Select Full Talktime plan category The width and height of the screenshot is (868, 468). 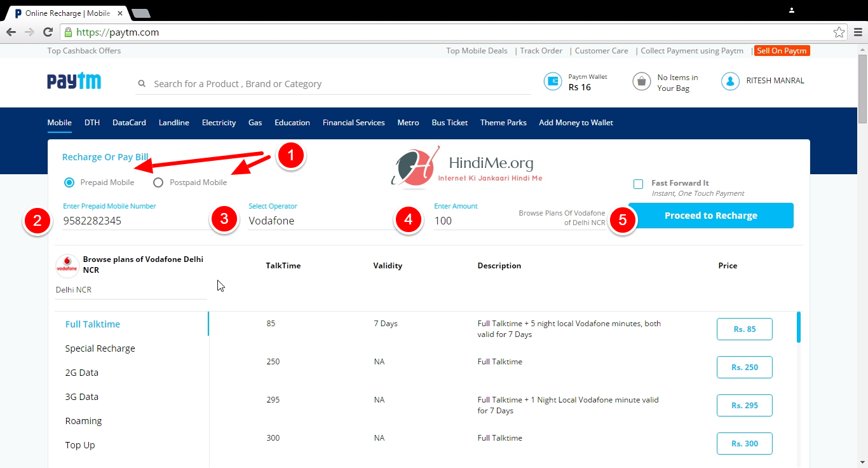(x=93, y=324)
